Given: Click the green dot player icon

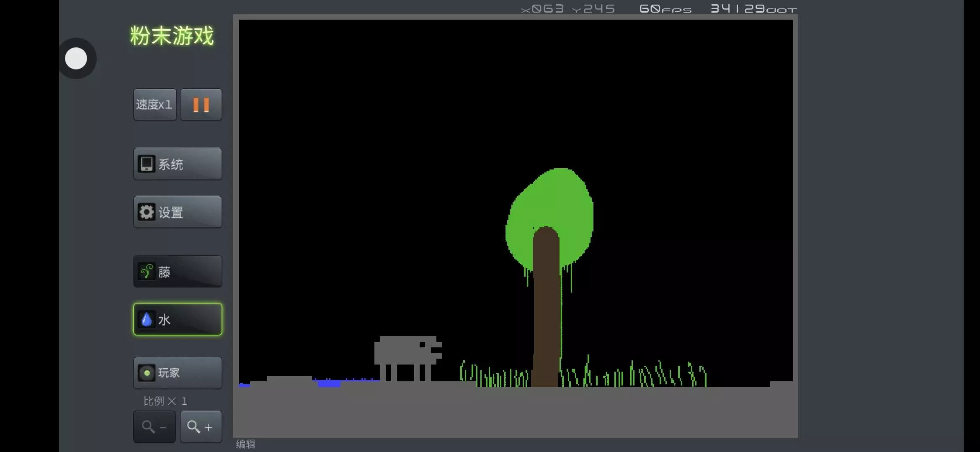Looking at the screenshot, I should coord(147,373).
